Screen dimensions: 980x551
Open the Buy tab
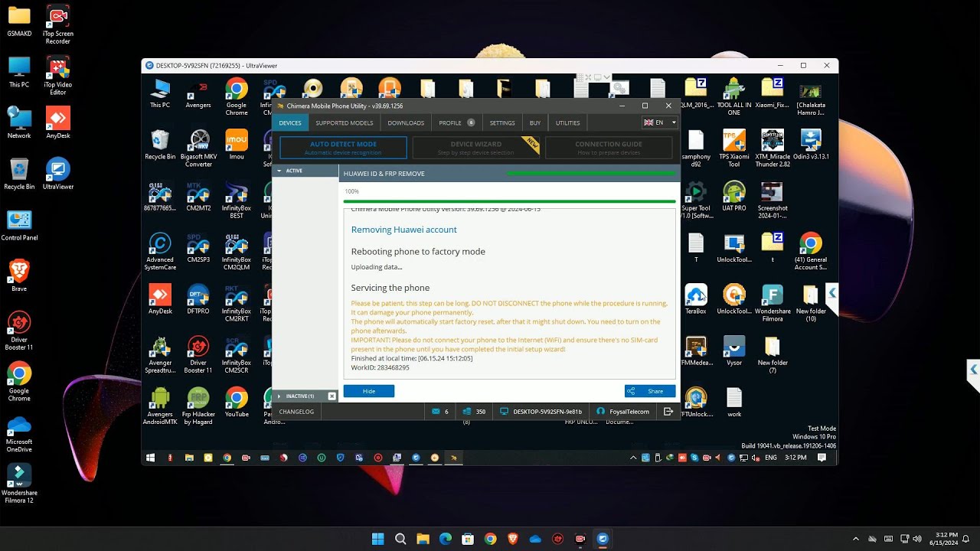click(x=535, y=122)
